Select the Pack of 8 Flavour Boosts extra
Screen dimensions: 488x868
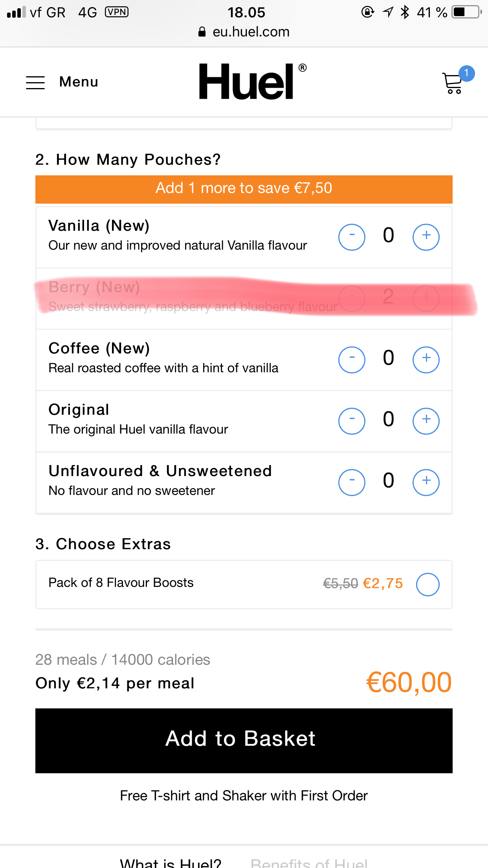pos(428,585)
